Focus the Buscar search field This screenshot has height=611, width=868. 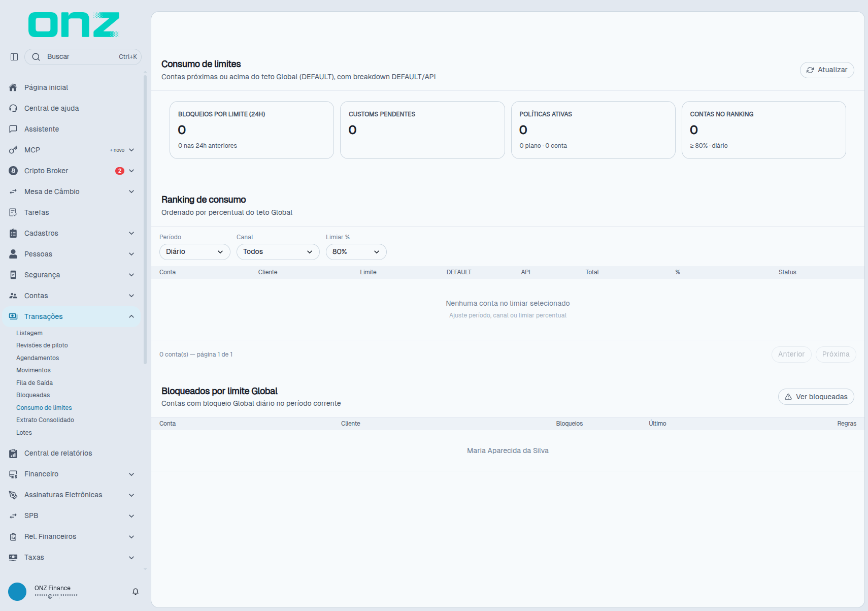(x=83, y=57)
